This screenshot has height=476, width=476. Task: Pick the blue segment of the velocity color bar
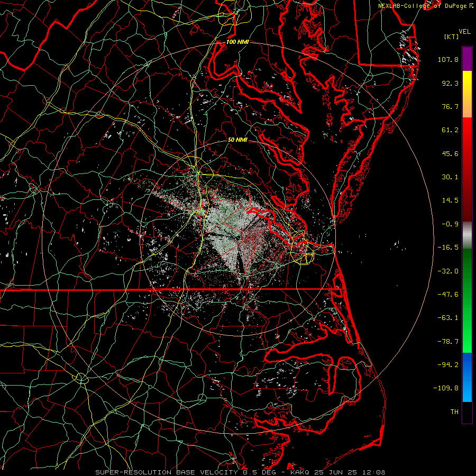pyautogui.click(x=467, y=377)
